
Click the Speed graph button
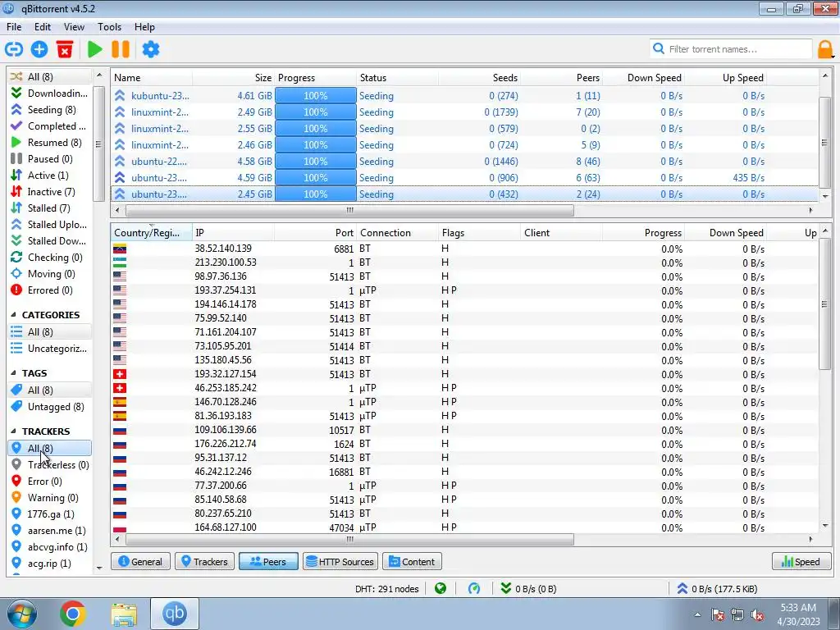801,561
